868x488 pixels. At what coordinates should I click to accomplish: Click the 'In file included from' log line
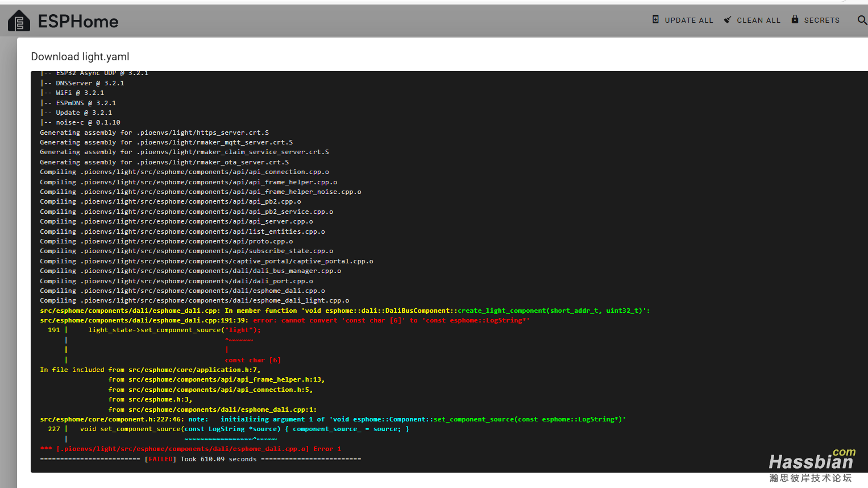150,370
